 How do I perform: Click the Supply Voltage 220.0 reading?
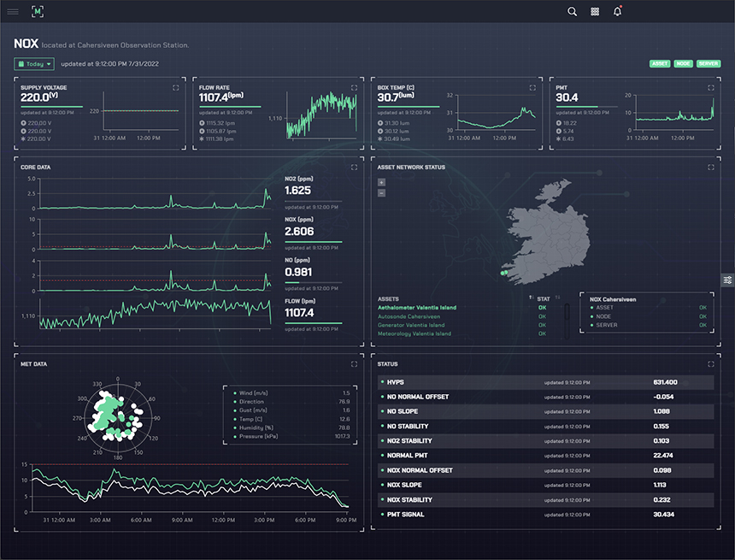coord(39,97)
